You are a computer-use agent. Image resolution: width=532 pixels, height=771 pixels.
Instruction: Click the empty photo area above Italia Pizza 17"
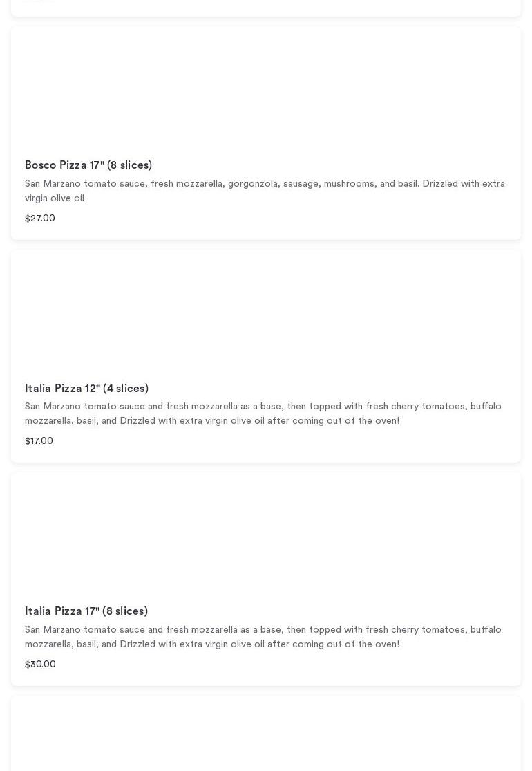(x=266, y=536)
